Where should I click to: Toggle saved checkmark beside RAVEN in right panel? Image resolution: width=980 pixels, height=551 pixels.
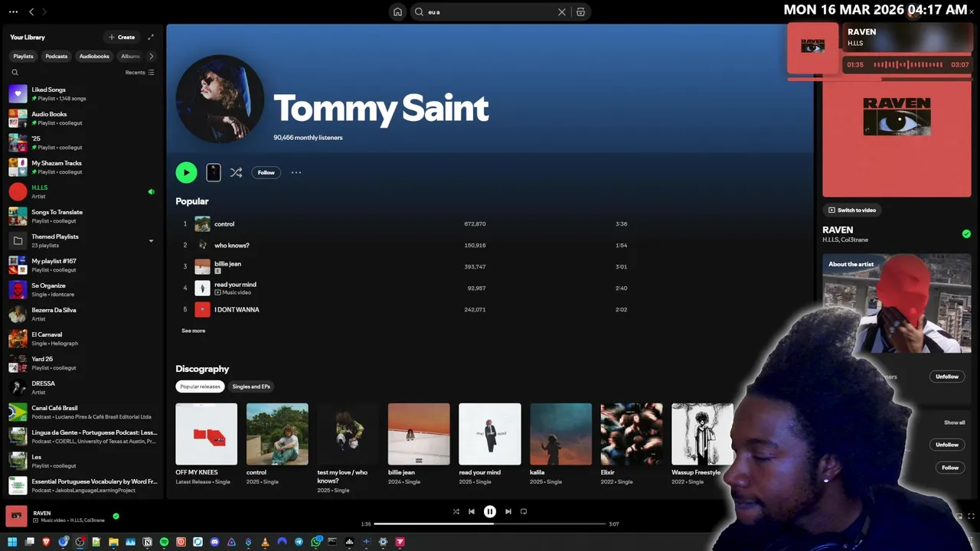(x=966, y=234)
